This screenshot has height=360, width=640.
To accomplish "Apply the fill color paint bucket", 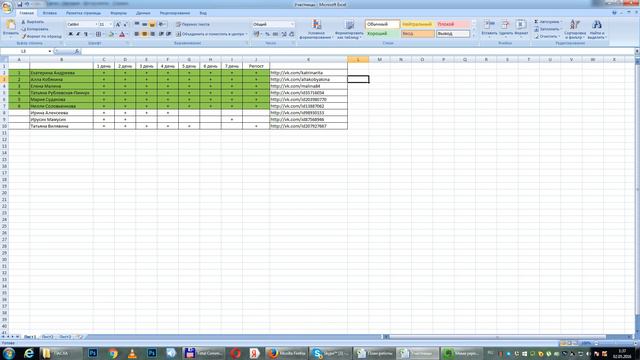I will 111,35.
